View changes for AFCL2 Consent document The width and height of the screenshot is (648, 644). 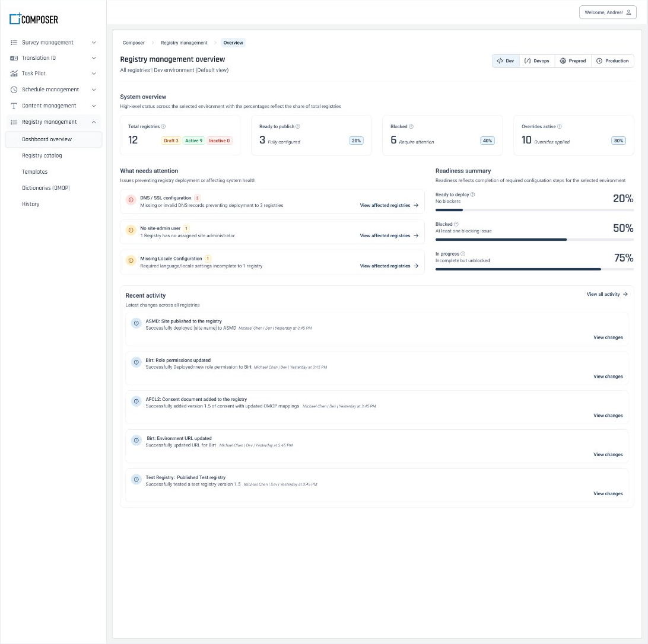pyautogui.click(x=608, y=416)
